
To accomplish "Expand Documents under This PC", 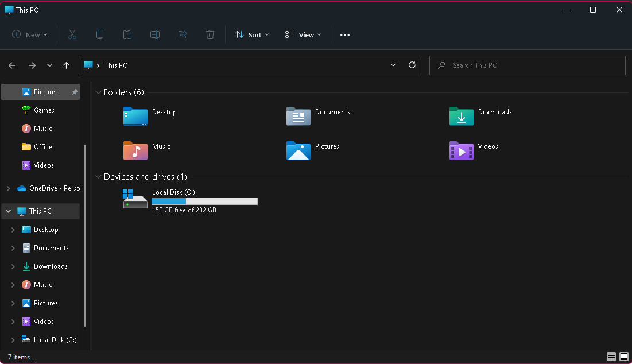I will coord(13,248).
